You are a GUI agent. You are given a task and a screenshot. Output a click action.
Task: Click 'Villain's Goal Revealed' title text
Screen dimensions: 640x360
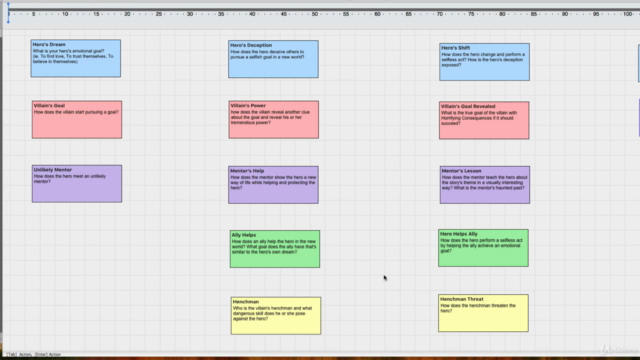[468, 106]
